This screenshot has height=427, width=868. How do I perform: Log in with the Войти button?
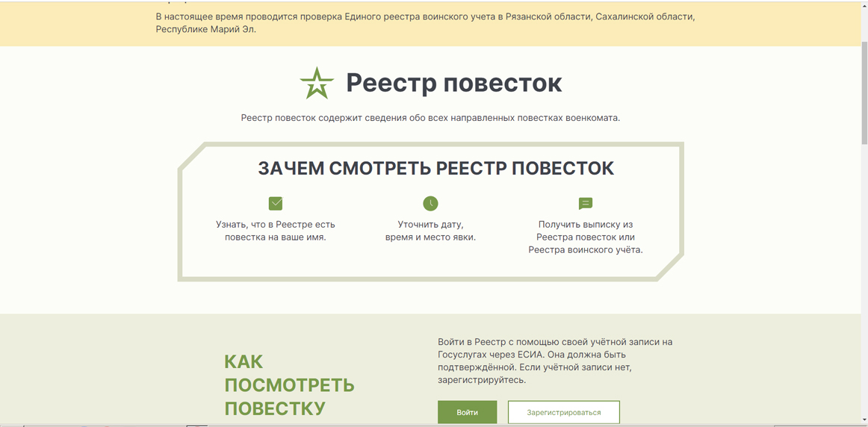467,412
